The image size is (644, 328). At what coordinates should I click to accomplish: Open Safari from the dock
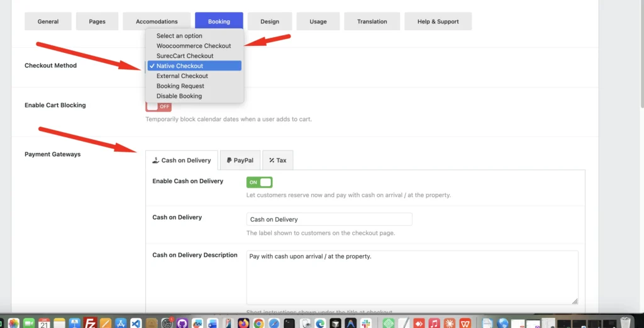(x=274, y=323)
